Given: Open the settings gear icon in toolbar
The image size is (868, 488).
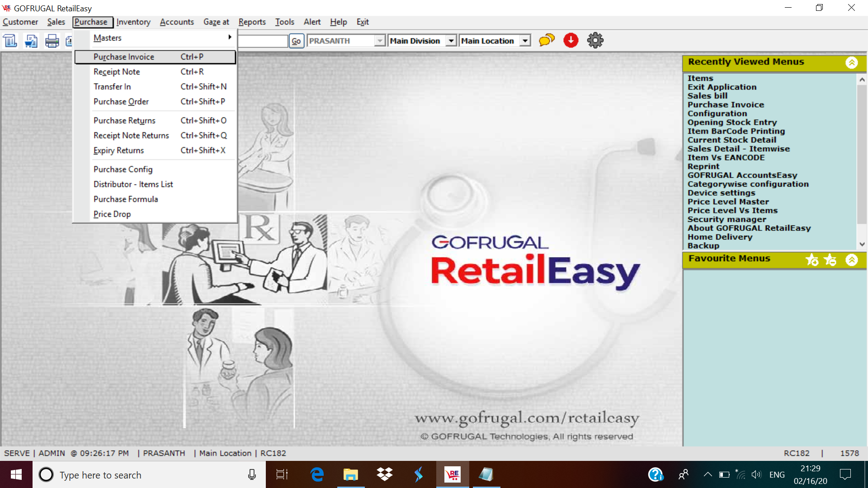Looking at the screenshot, I should (x=595, y=40).
